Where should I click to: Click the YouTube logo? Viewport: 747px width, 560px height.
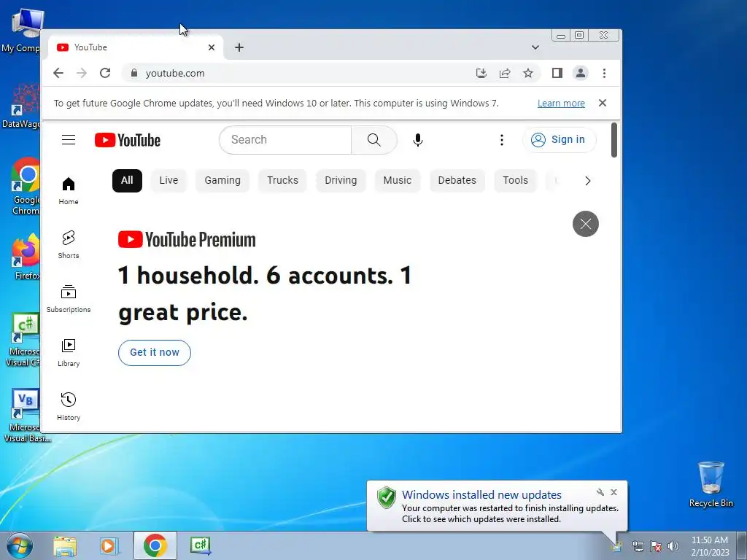click(x=128, y=140)
